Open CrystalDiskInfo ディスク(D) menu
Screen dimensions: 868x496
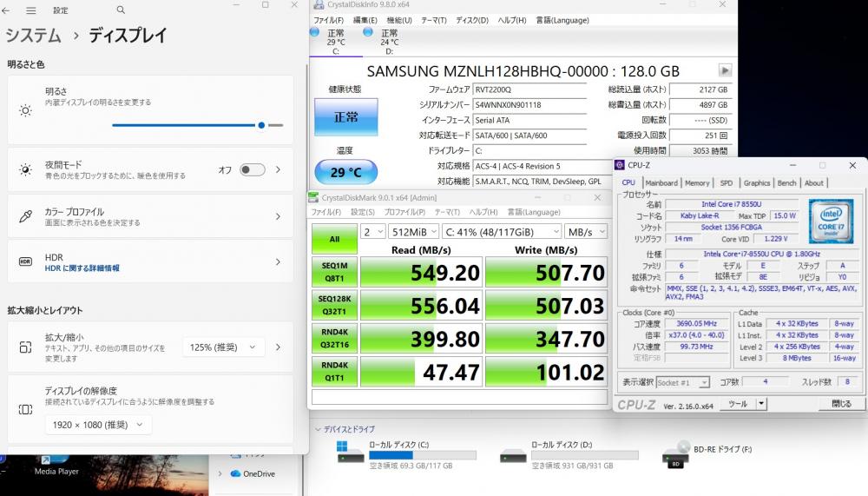[472, 20]
